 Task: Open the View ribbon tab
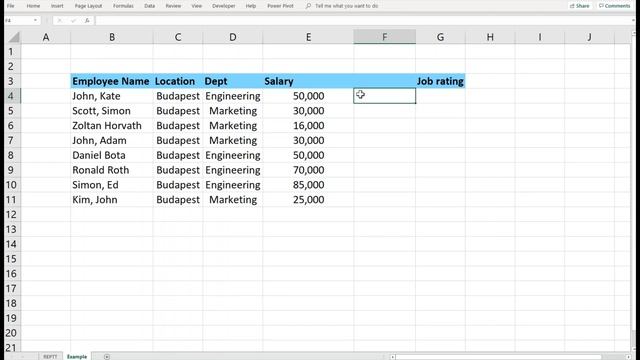pos(197,6)
